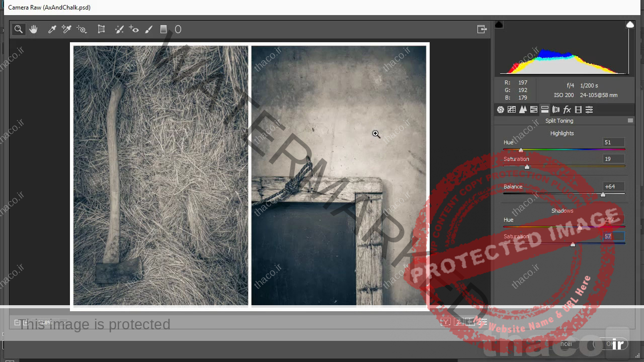Click the "Highlights" section label

[x=562, y=133]
